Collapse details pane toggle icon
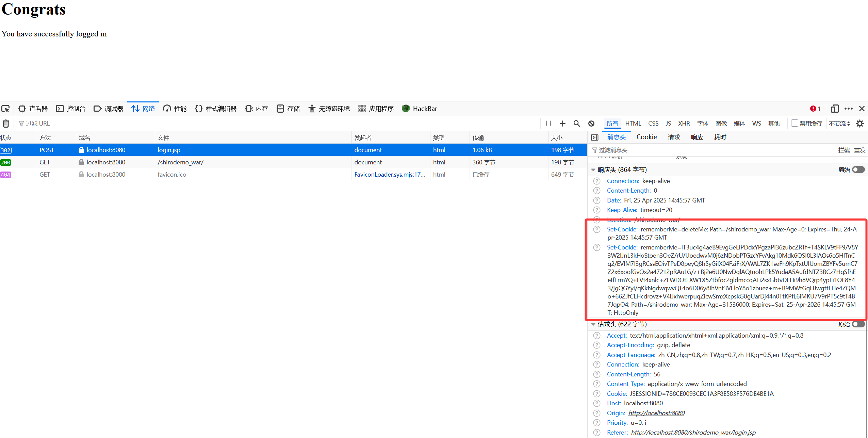Viewport: 868px width, 438px height. point(595,137)
